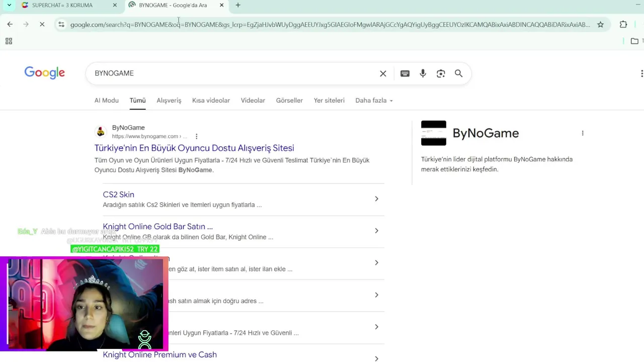Select the 'Tüm Oyun ve Oyun Ürünleri' snippet
Viewport: 644px width, 362px height.
tap(232, 165)
